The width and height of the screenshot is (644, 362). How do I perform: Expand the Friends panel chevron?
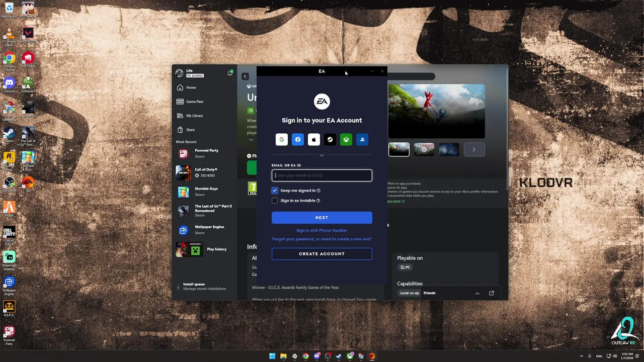tap(477, 293)
